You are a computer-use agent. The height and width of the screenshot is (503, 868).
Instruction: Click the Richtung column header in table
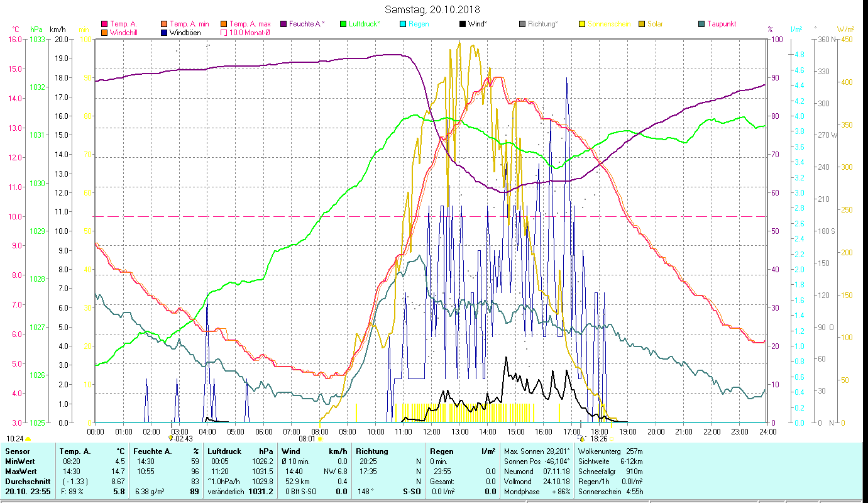click(x=372, y=451)
